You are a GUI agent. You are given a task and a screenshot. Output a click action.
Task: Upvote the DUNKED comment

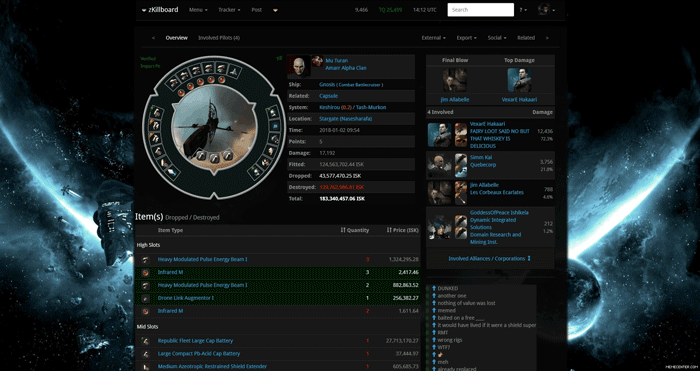(433, 289)
